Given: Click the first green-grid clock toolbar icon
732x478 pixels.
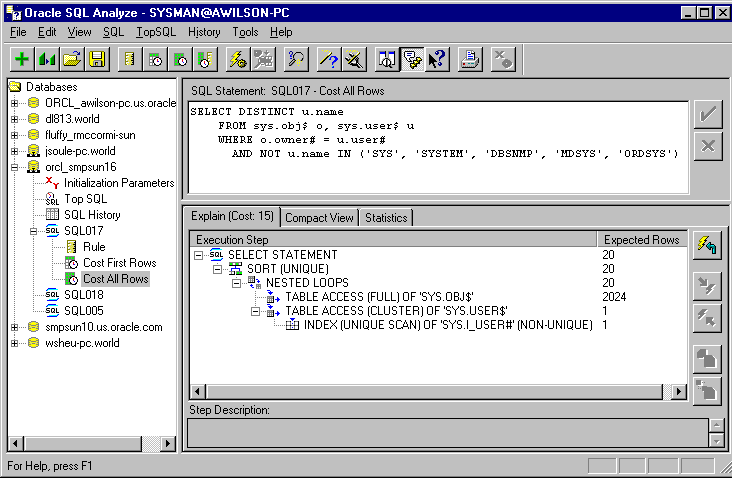Looking at the screenshot, I should point(155,59).
